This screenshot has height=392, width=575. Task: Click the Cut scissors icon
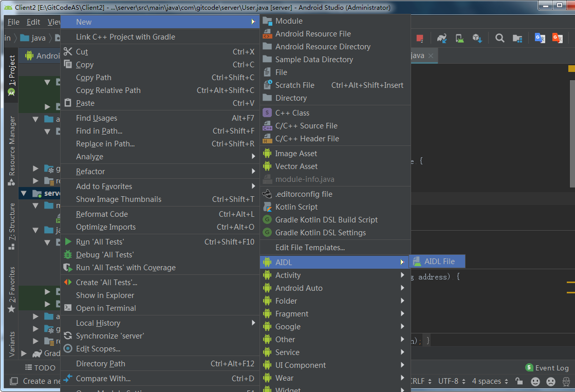(68, 51)
